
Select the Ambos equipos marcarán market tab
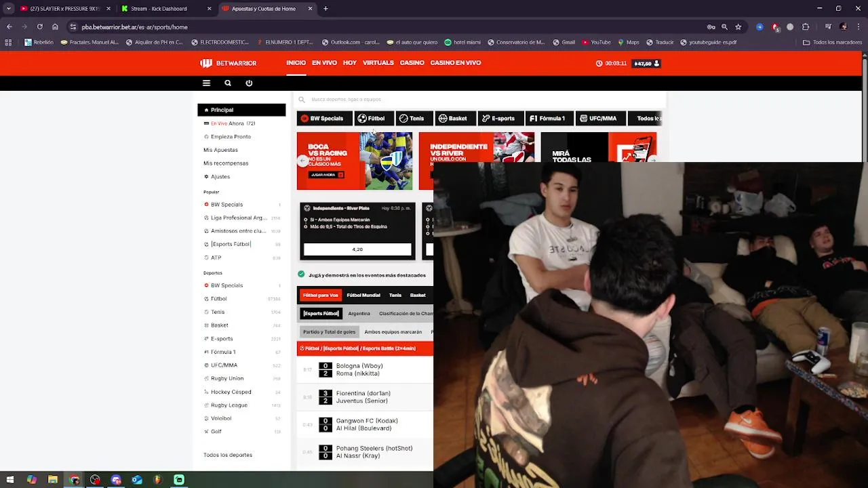tap(393, 332)
